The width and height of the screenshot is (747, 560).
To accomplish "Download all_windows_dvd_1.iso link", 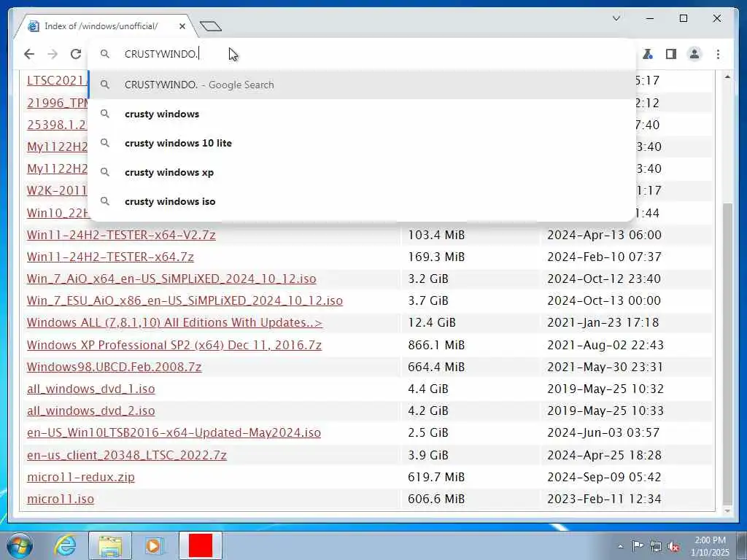I will tap(90, 389).
